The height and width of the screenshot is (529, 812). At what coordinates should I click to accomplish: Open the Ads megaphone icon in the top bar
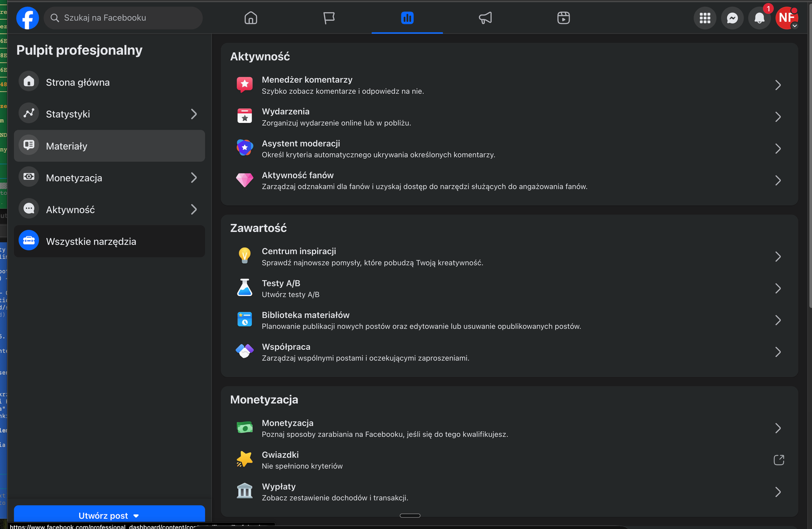485,18
